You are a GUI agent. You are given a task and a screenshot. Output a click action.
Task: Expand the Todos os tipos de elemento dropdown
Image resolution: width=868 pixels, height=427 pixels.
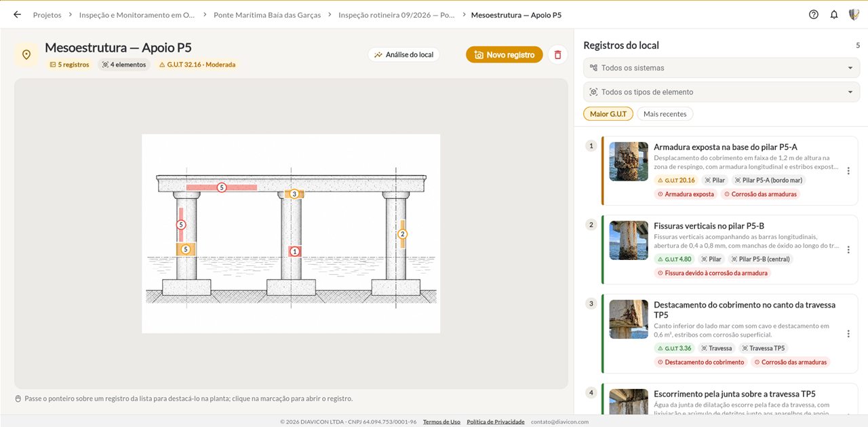point(722,92)
